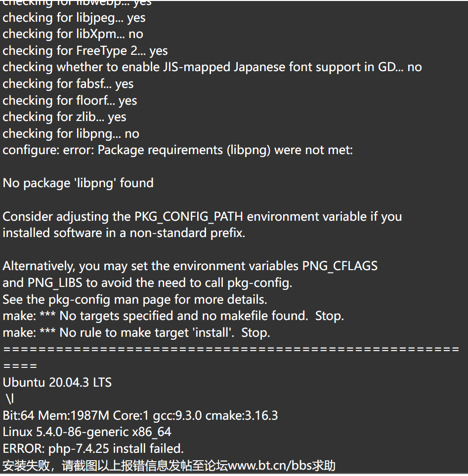Click the 'installed software in a non-standard prefix' line

[124, 233]
